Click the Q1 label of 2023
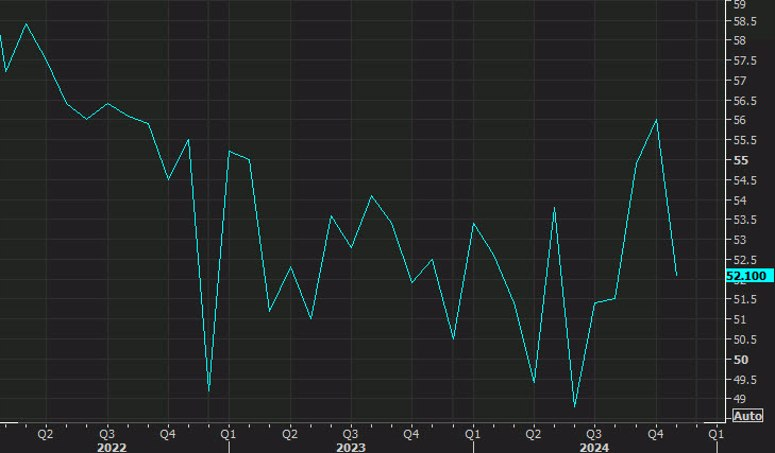This screenshot has width=775, height=453. coord(228,434)
